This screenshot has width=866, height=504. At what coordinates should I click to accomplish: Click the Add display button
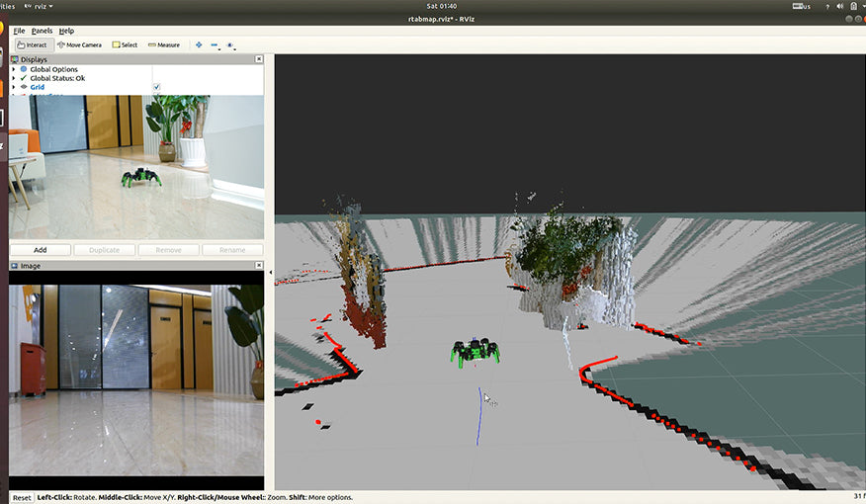(x=40, y=250)
